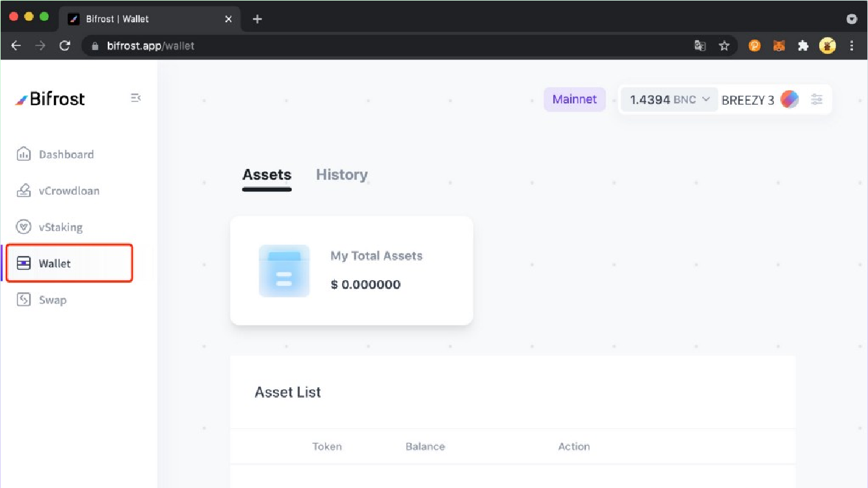Click the browser forward arrow
This screenshot has height=488, width=868.
point(40,45)
